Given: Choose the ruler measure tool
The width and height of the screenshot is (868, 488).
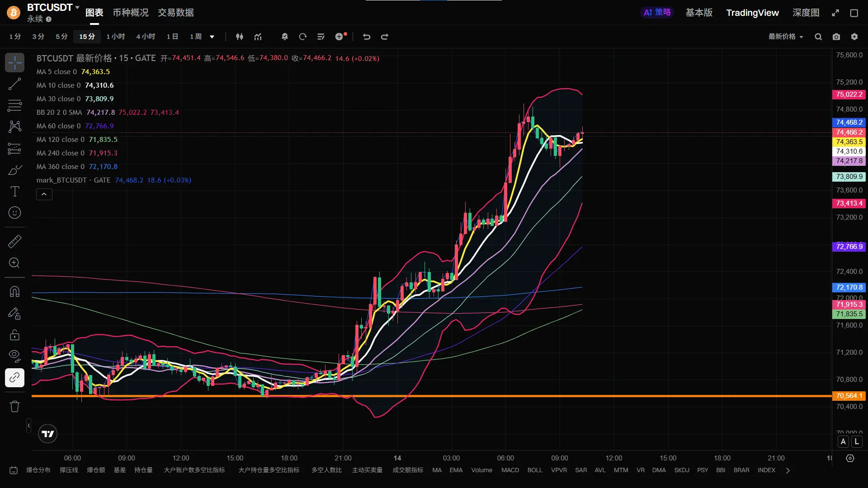Looking at the screenshot, I should (x=14, y=242).
